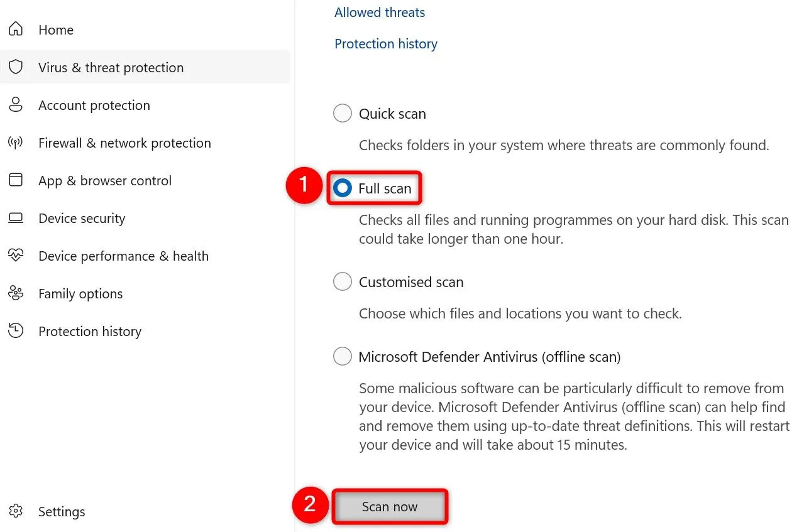
Task: Click the Virus & threat protection shield icon
Action: tap(16, 67)
